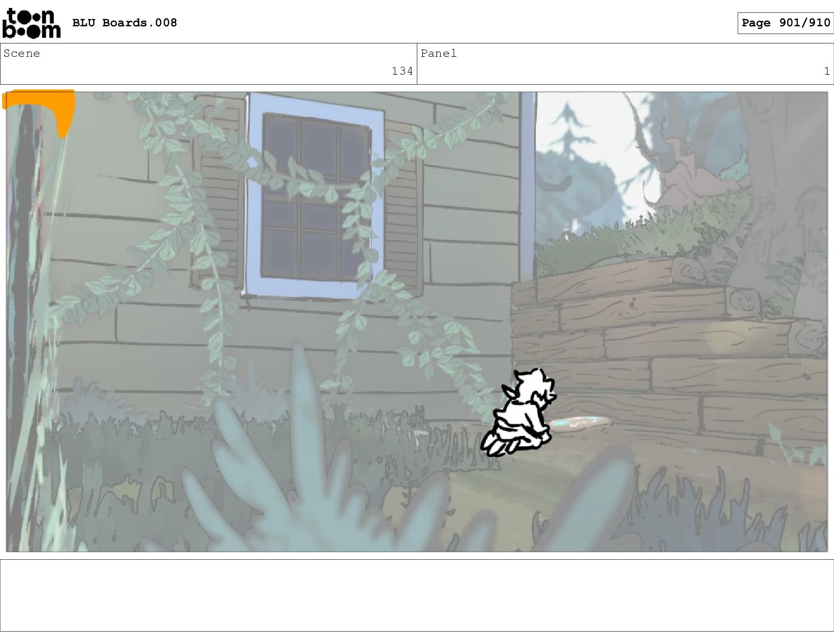The width and height of the screenshot is (834, 644).
Task: Click the 'Page 901/910' page indicator
Action: (786, 23)
